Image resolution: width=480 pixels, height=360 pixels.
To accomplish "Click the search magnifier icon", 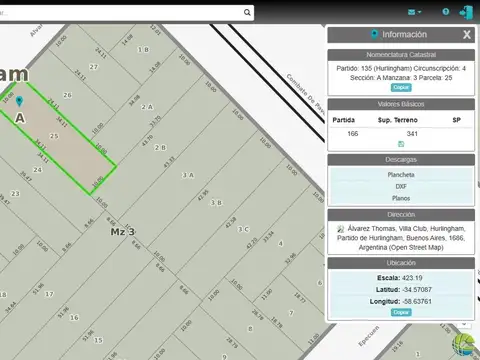I will point(247,12).
